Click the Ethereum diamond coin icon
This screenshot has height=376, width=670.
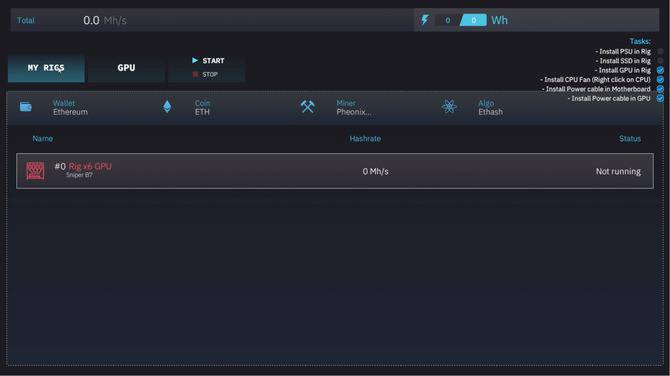click(x=167, y=107)
